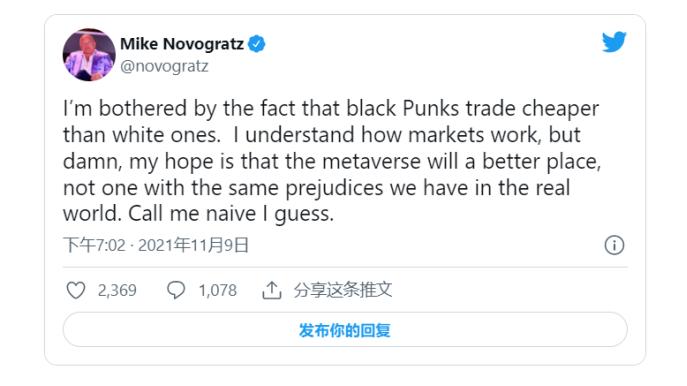Click the Mike Novogratz display name
Screen dimensions: 687x386
pyautogui.click(x=182, y=44)
